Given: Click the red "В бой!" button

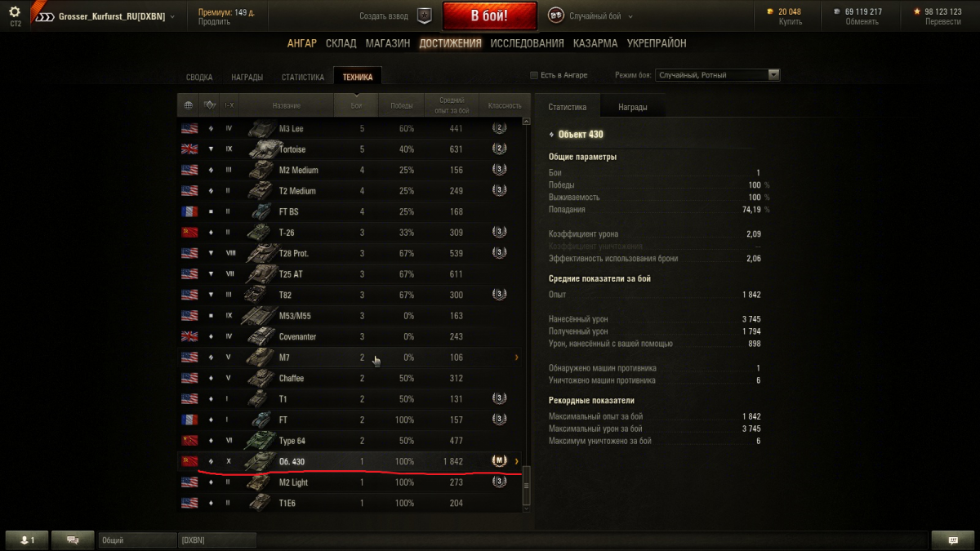Looking at the screenshot, I should [x=489, y=16].
